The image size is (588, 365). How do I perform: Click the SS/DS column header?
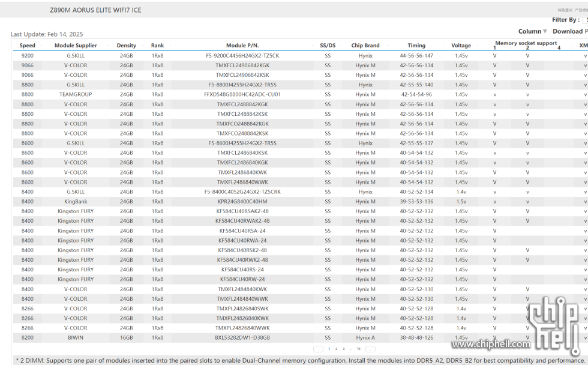328,46
